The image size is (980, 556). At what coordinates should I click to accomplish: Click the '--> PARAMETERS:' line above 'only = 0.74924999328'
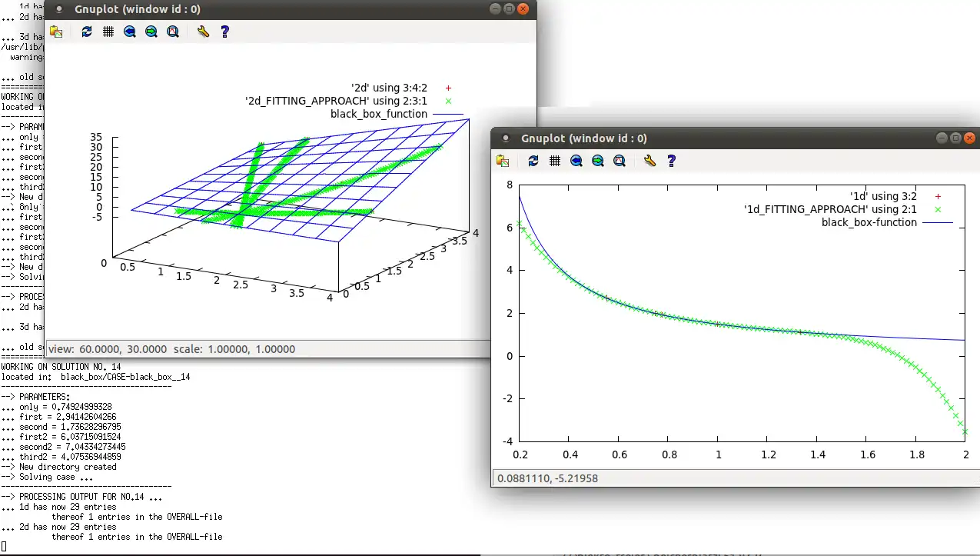(x=35, y=397)
